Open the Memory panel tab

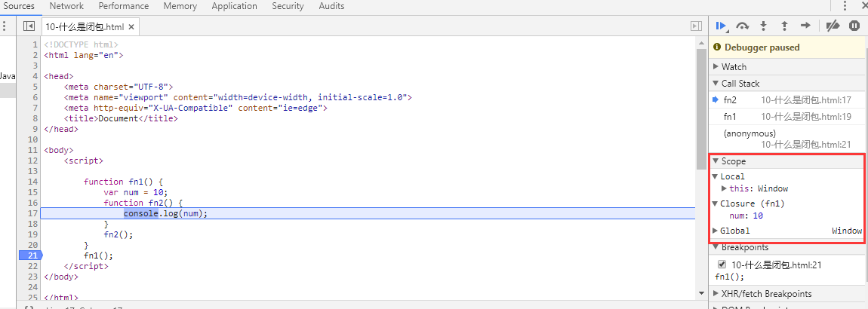click(180, 6)
